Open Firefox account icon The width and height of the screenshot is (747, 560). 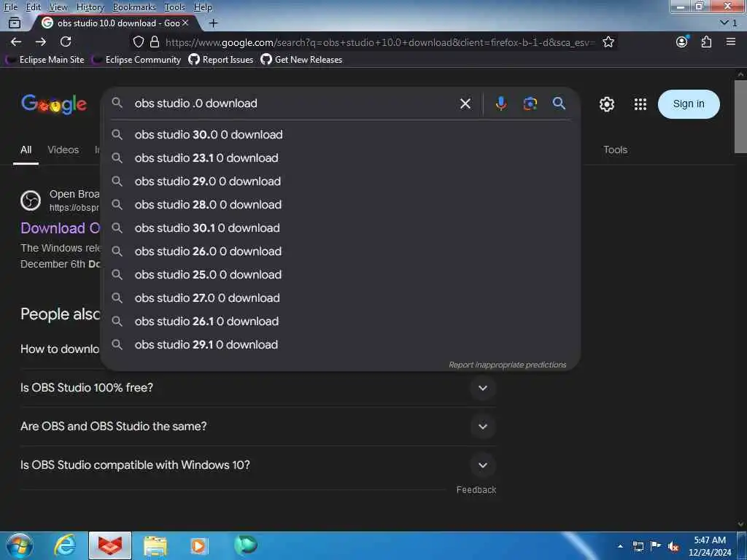click(x=682, y=42)
